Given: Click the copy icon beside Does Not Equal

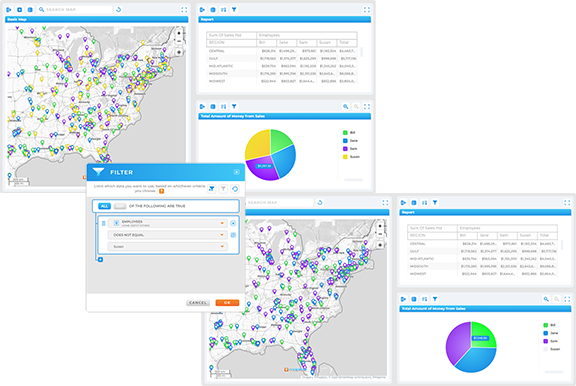Looking at the screenshot, I should point(233,235).
